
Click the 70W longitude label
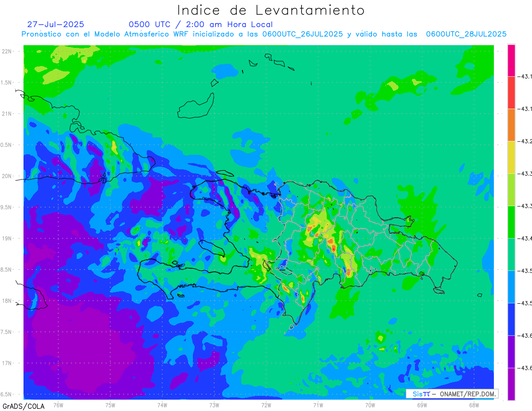[x=370, y=405]
